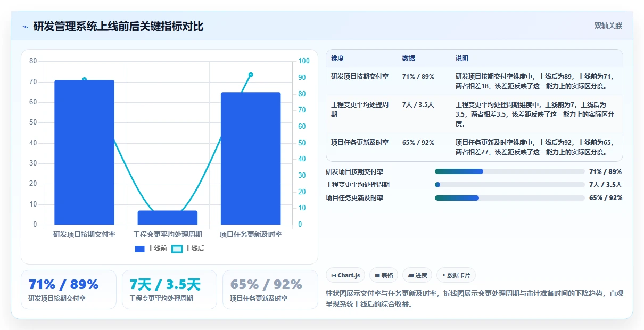Click the line point above 研发项目按期交付率 bar
This screenshot has width=644, height=330.
click(84, 80)
